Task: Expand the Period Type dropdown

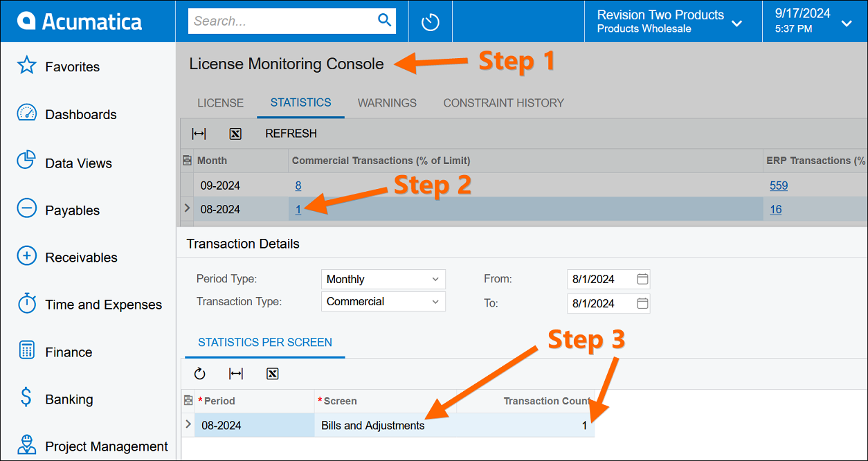Action: pos(435,280)
